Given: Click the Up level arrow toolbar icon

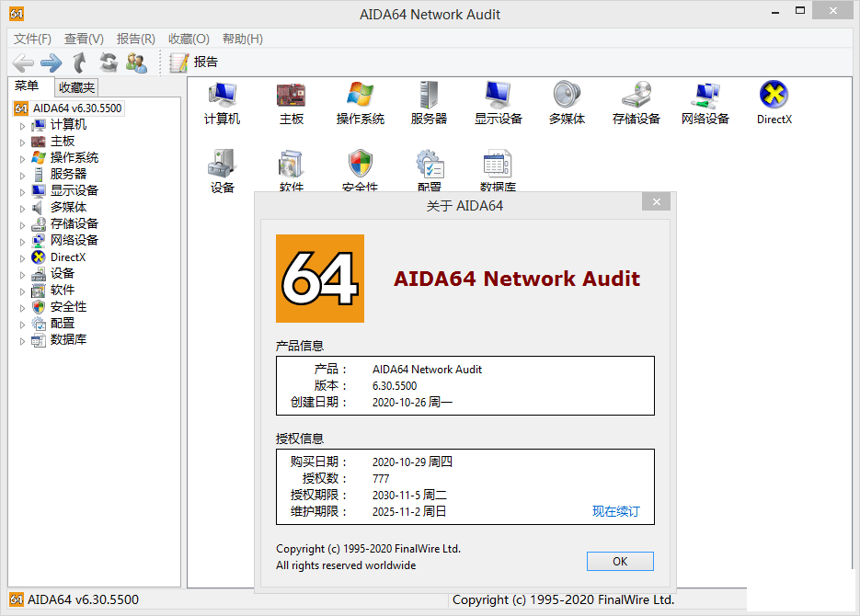Looking at the screenshot, I should pyautogui.click(x=80, y=63).
